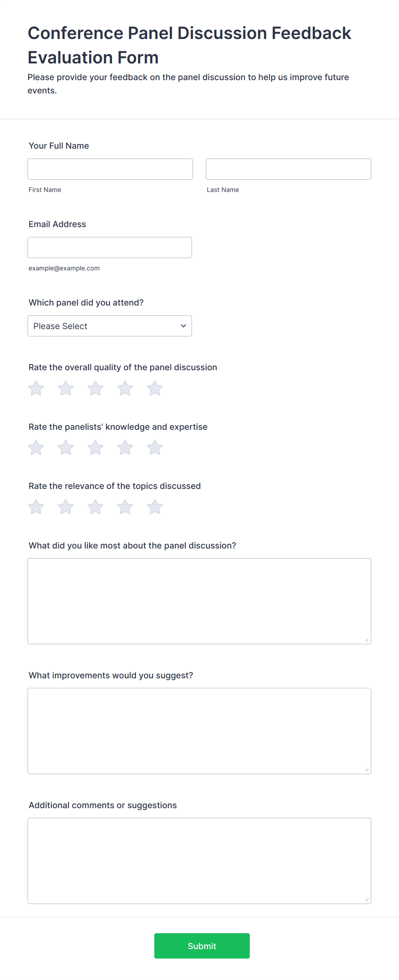
Task: Submit the feedback form
Action: (202, 946)
